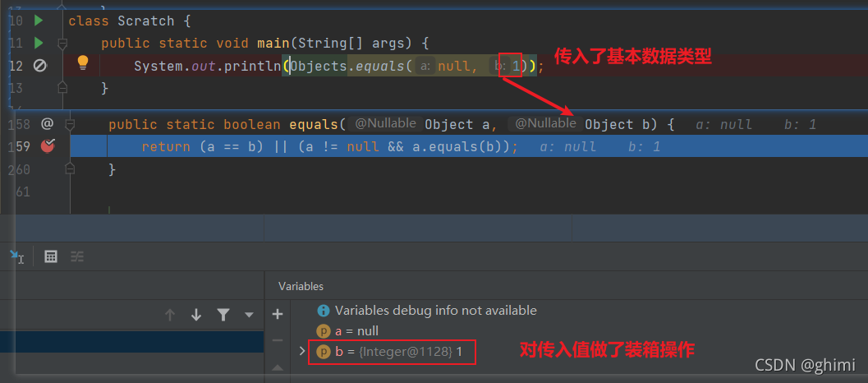Click the italic "equals" call on line 12
Image resolution: width=868 pixels, height=383 pixels.
(x=380, y=66)
